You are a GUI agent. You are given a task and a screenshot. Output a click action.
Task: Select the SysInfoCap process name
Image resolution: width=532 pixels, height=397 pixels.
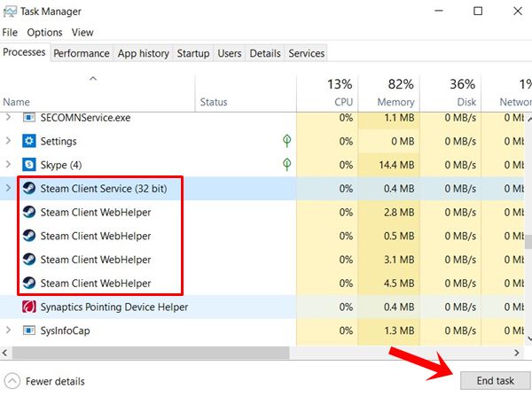(65, 331)
